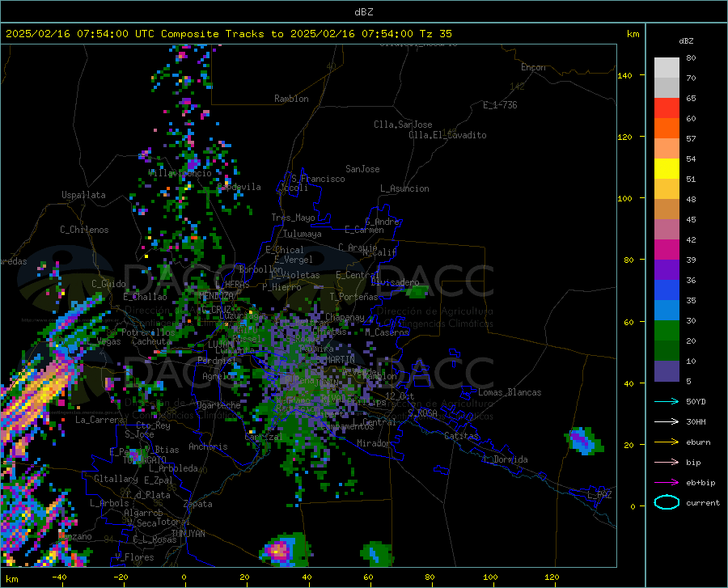Click the 120 km tick on horizontal axis
Image resolution: width=728 pixels, height=588 pixels.
click(x=552, y=577)
